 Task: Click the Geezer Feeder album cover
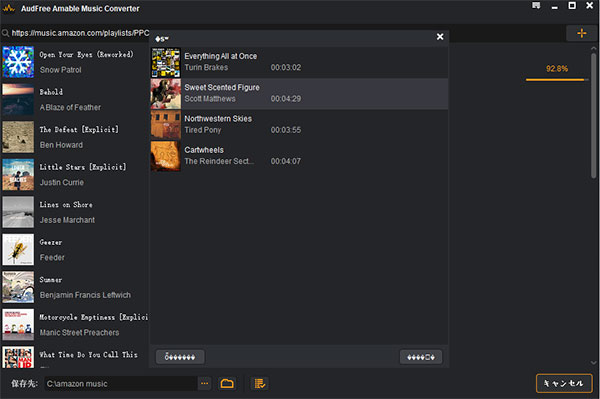18,249
